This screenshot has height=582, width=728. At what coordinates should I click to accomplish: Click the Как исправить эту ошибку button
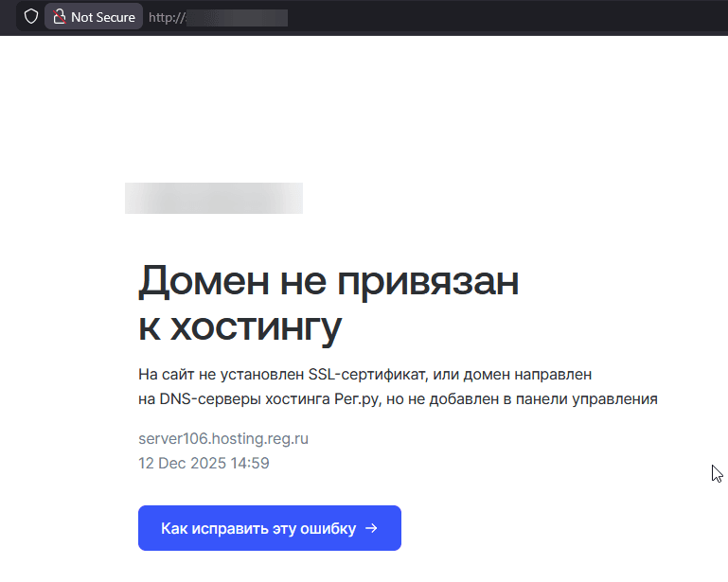click(x=269, y=528)
